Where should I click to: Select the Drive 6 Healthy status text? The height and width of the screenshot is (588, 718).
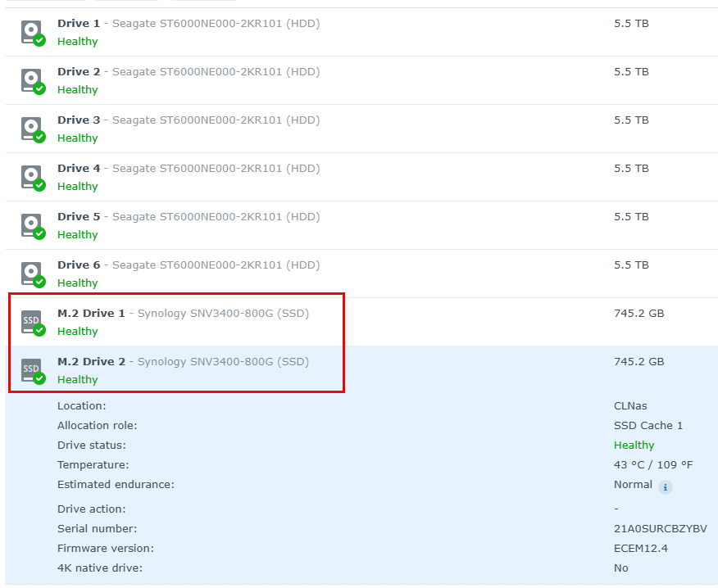77,283
